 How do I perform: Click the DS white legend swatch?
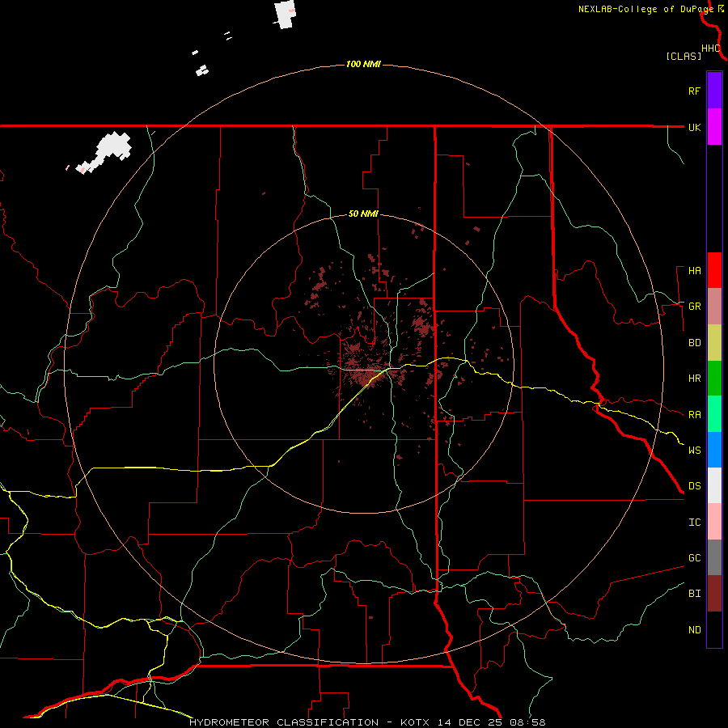tap(714, 485)
